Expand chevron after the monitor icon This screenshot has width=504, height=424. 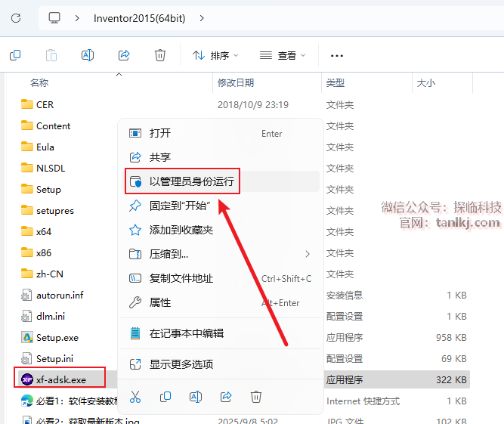(x=77, y=18)
